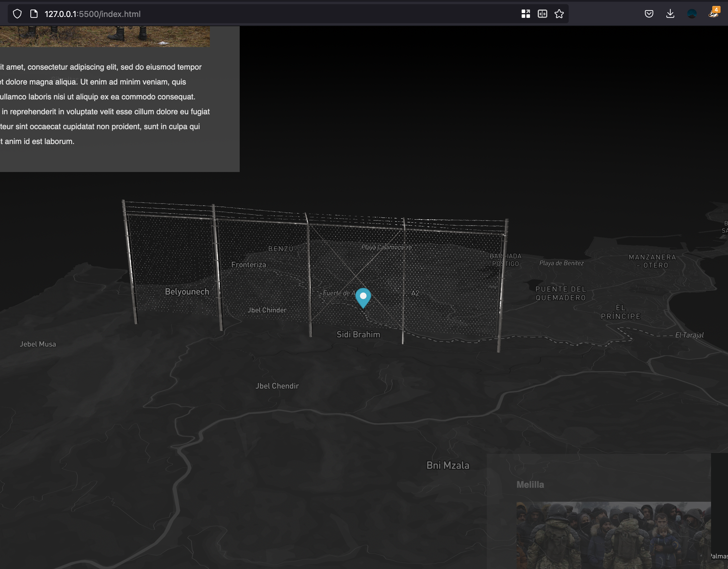Click the EL PRÍNCIPE map label
The height and width of the screenshot is (569, 728).
[x=621, y=312]
